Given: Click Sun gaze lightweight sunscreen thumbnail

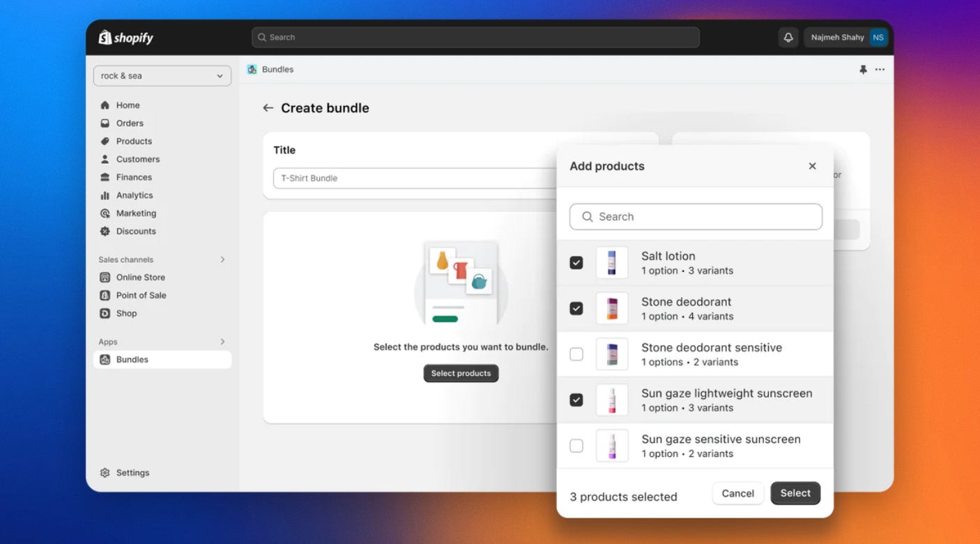Looking at the screenshot, I should point(612,400).
